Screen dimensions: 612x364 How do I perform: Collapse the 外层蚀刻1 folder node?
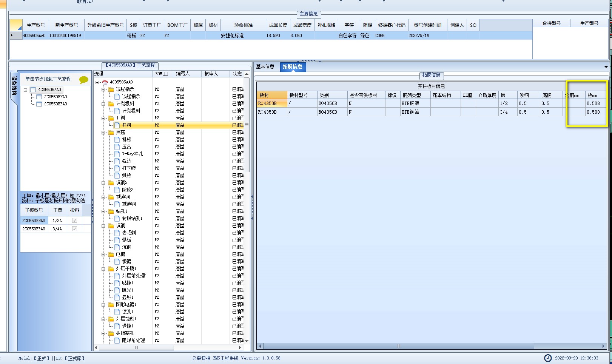point(103,319)
